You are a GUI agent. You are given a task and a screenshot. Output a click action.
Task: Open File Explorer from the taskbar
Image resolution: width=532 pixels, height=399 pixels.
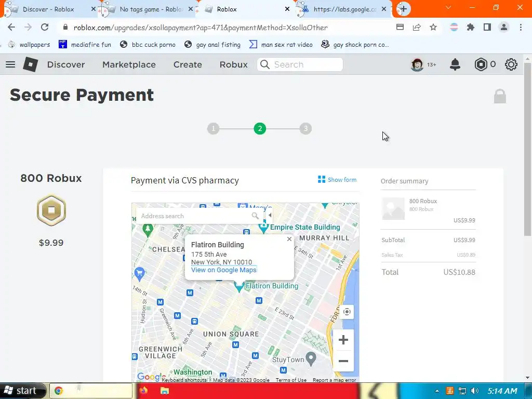coord(165,391)
